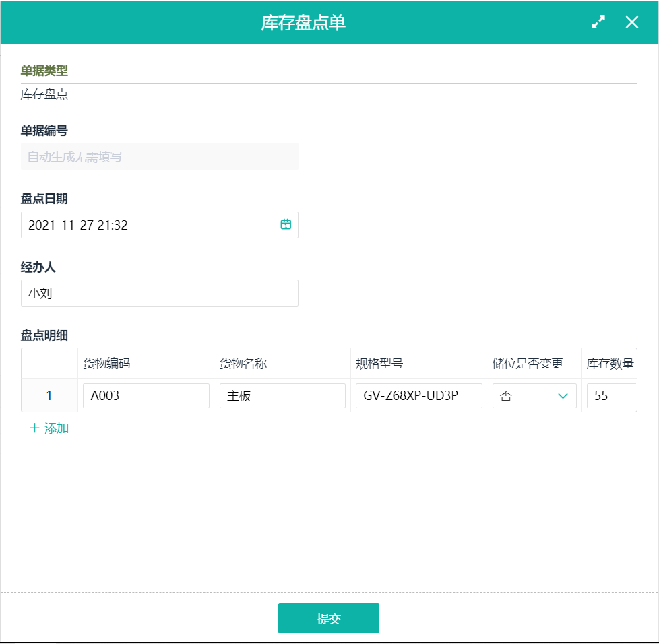Edit the 规格型号 cell GV-Z68XP-UD3P
The width and height of the screenshot is (659, 644).
click(418, 396)
